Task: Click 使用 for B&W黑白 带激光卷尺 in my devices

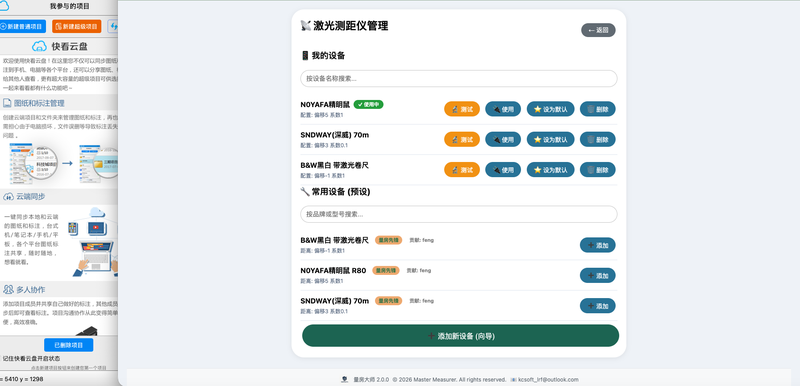Action: coord(503,169)
